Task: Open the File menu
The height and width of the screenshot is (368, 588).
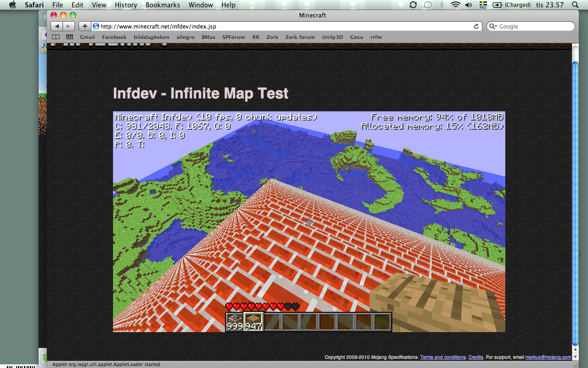Action: click(x=57, y=5)
